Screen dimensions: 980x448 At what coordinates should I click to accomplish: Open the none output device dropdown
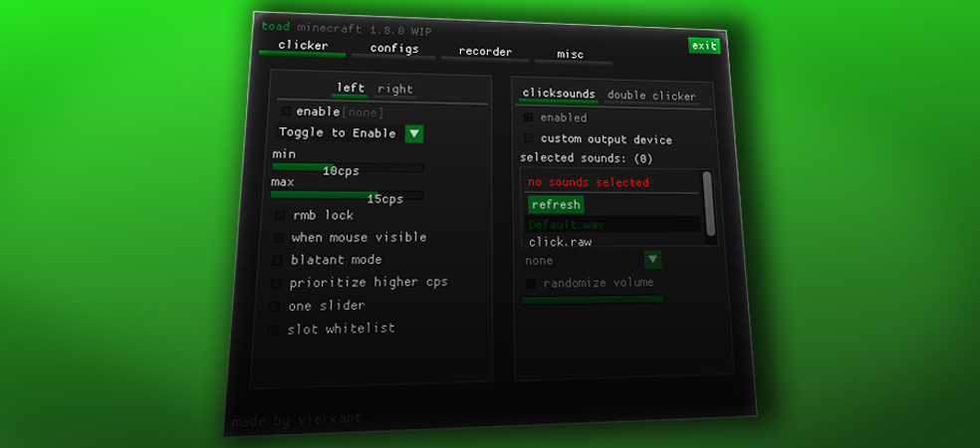652,260
